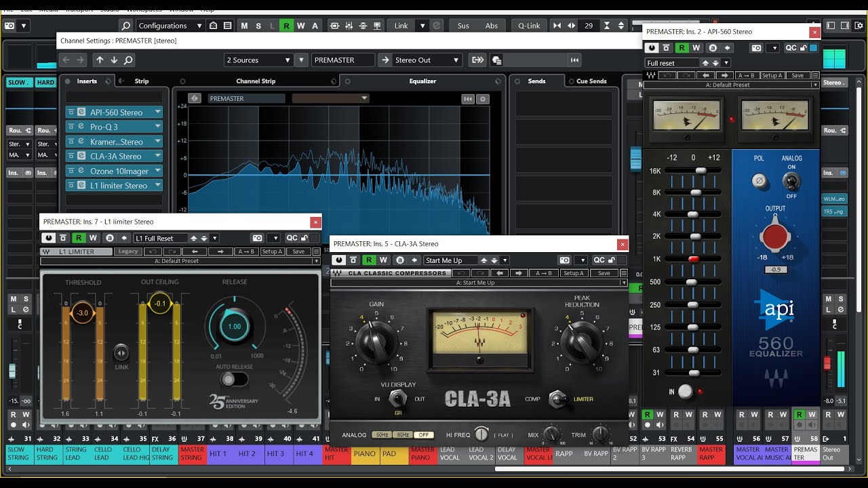868x488 pixels.
Task: Bypass L1 limiter using its power icon
Action: 48,238
